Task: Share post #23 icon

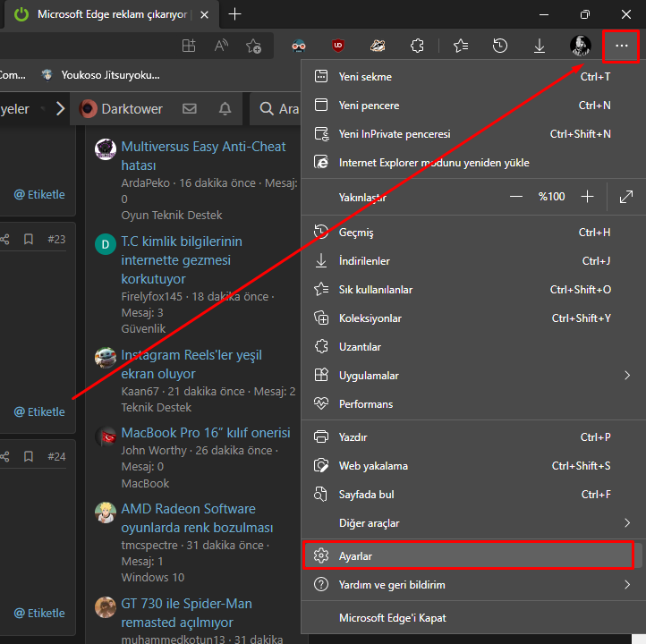Action: point(5,239)
